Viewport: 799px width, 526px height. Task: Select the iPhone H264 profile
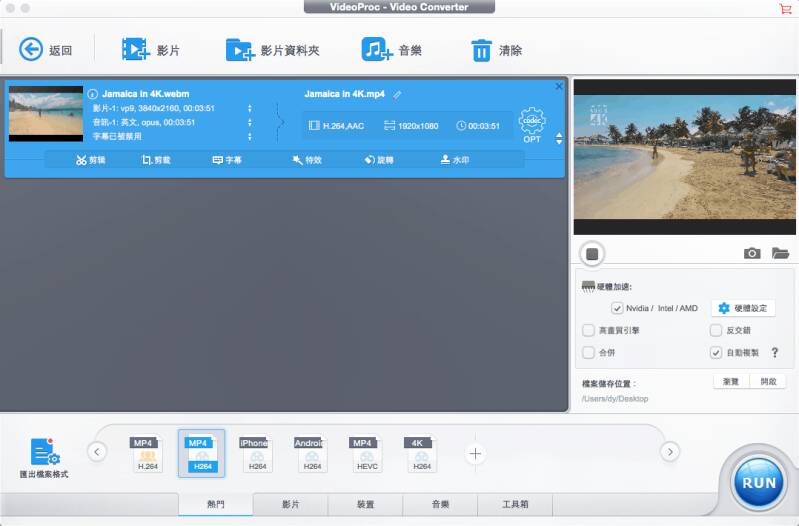(x=257, y=453)
